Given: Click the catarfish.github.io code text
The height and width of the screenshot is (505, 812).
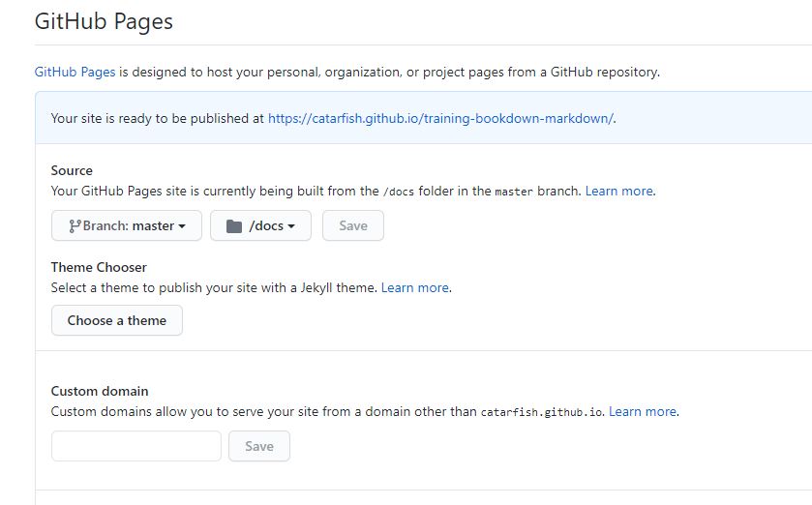Looking at the screenshot, I should point(542,412).
